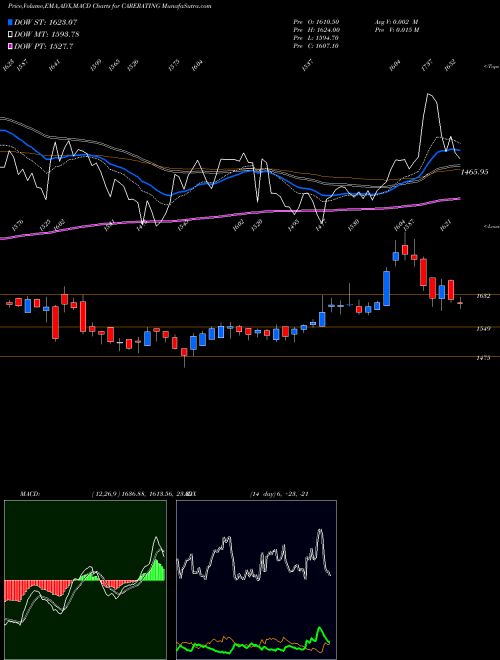Click the 1465.95 EMA price label
This screenshot has width=500, height=660.
tap(474, 172)
